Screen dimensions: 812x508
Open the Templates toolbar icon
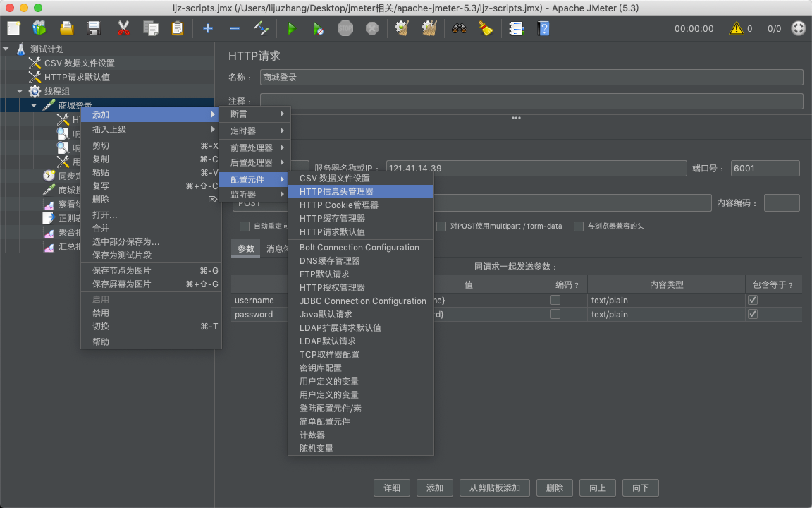pyautogui.click(x=39, y=28)
